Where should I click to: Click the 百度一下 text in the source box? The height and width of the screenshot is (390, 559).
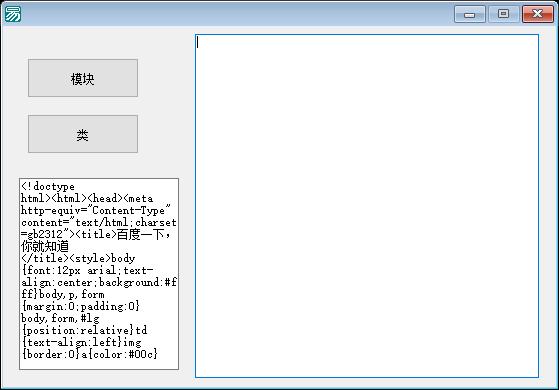point(140,235)
